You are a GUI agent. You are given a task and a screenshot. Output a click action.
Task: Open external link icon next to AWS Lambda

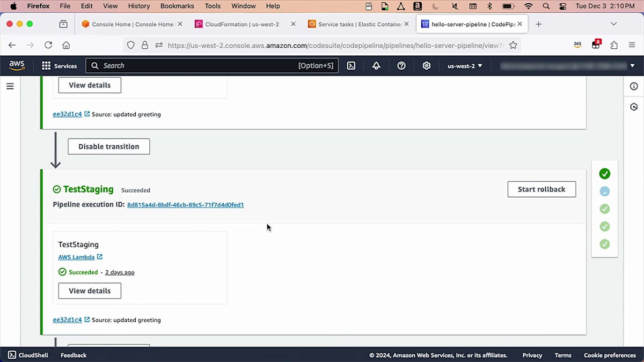pos(100,257)
